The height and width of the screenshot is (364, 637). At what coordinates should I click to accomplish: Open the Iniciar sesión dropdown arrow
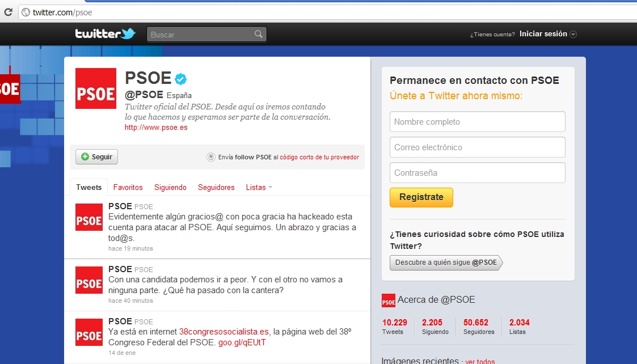[x=573, y=34]
